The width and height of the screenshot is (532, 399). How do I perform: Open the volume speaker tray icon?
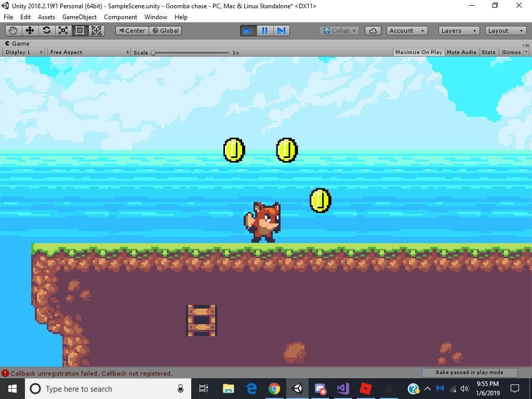[x=464, y=389]
